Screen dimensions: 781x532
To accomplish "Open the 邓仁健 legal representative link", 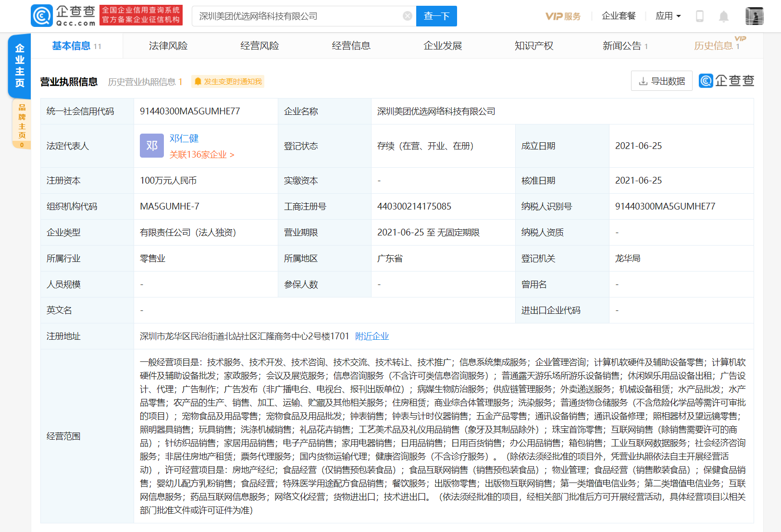I will (x=184, y=138).
